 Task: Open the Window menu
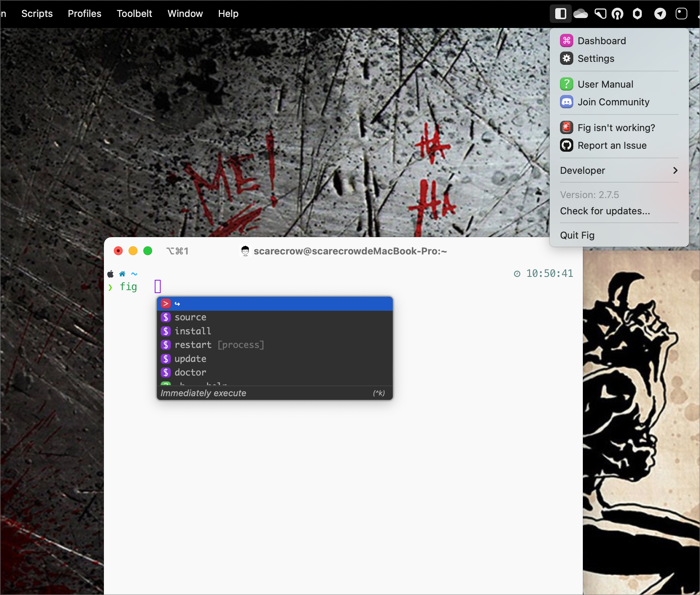185,14
